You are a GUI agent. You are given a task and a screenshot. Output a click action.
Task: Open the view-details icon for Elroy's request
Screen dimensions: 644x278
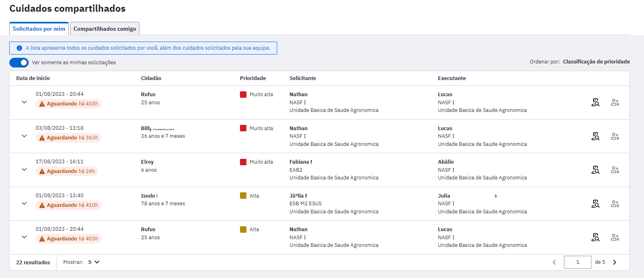click(x=595, y=170)
